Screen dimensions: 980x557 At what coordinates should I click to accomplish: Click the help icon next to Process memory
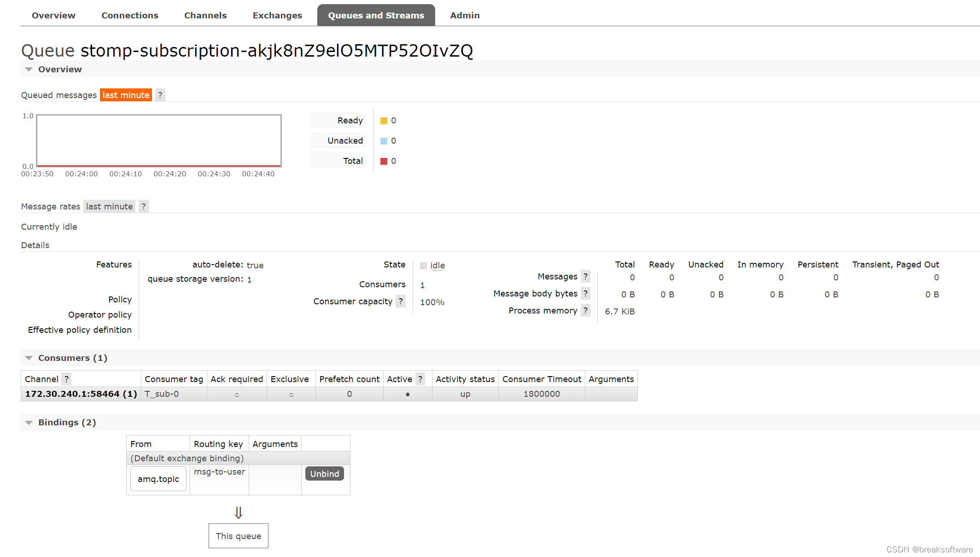click(x=585, y=310)
